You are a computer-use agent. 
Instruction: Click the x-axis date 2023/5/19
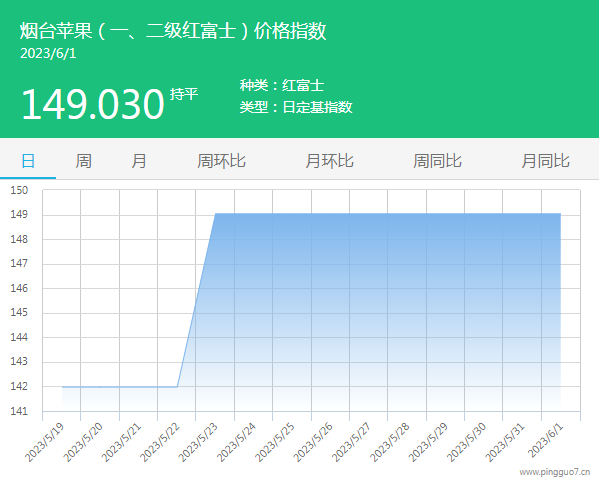click(x=44, y=443)
